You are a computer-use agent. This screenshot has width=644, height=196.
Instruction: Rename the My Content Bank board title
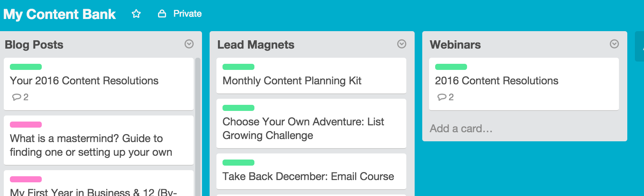point(60,14)
